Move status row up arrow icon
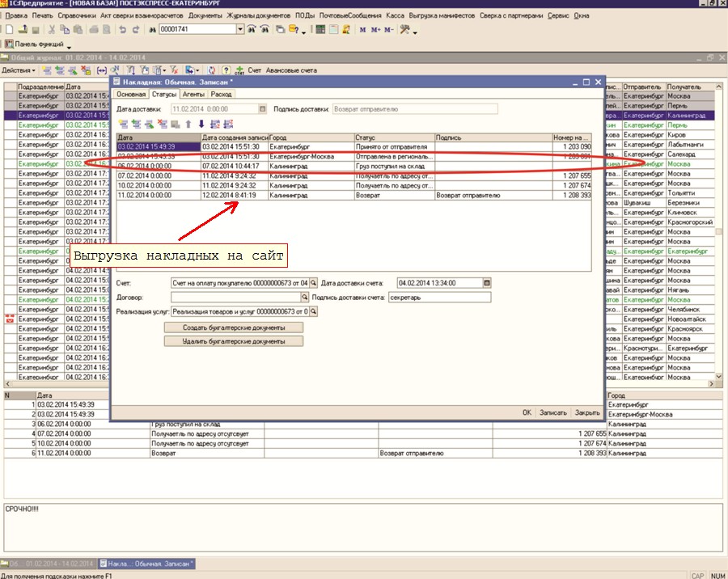This screenshot has height=579, width=728. [188, 124]
